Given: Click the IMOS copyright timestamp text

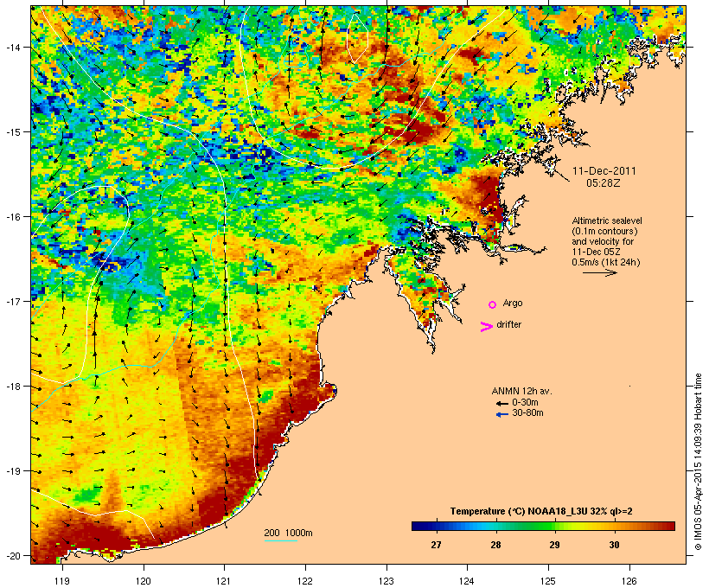Looking at the screenshot, I should 698,462.
